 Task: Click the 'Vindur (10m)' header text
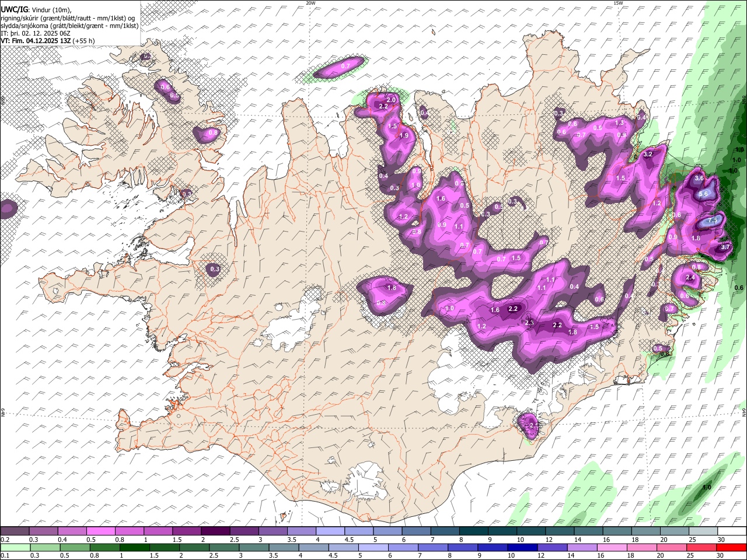click(x=52, y=10)
